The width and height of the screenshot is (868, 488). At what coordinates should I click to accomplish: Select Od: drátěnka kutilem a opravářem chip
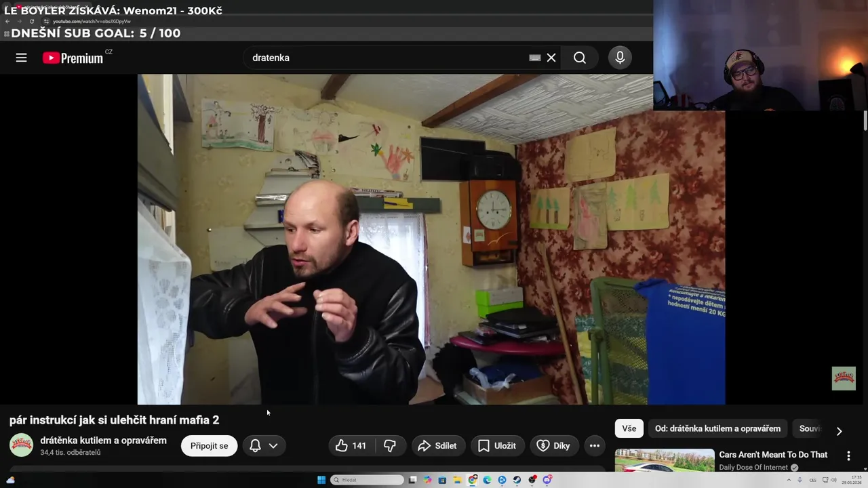(x=717, y=428)
